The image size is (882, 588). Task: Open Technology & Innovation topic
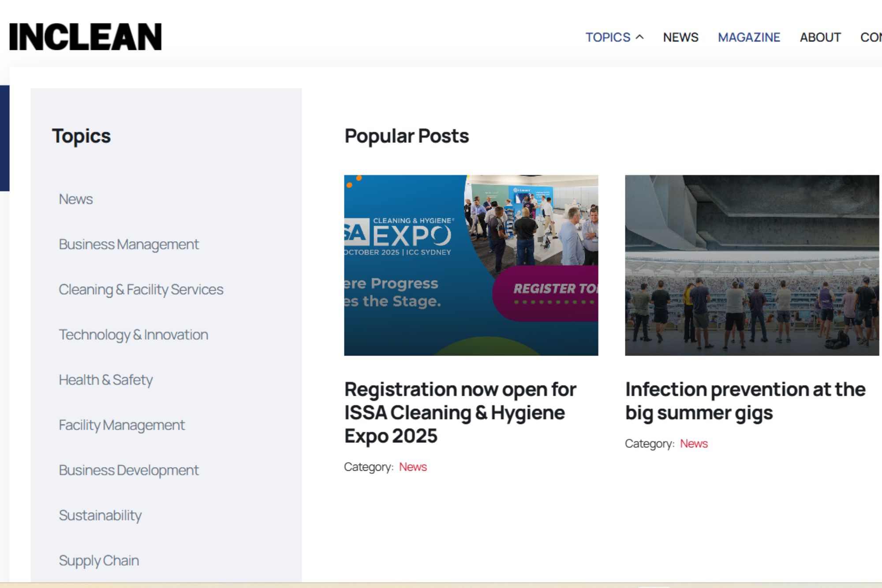[x=133, y=335]
